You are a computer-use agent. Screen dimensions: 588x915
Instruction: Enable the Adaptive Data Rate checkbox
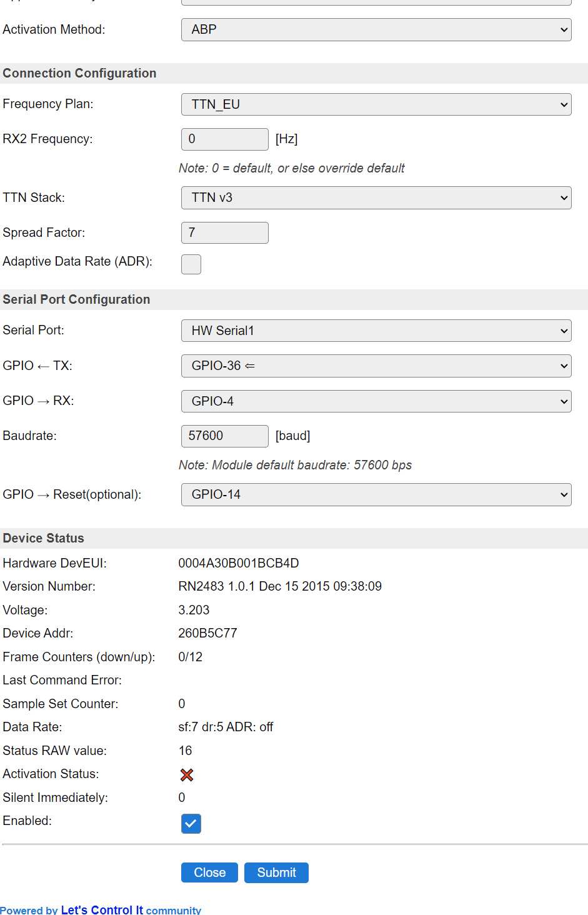coord(191,264)
